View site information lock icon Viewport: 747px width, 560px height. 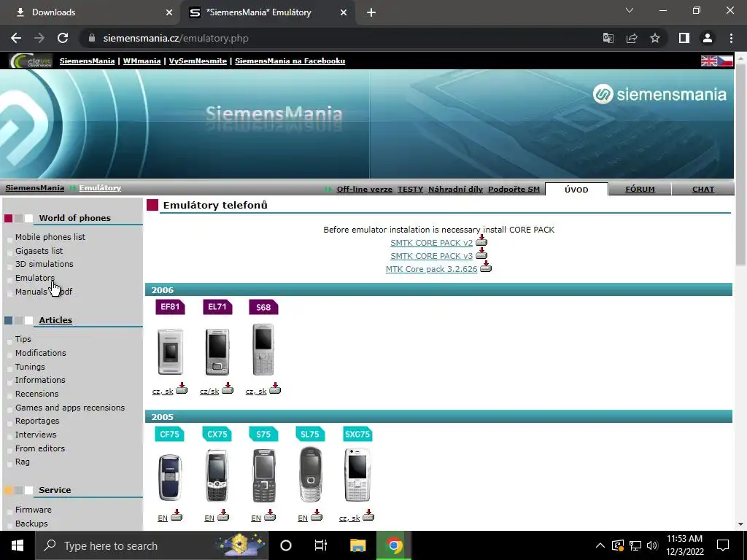tap(92, 38)
